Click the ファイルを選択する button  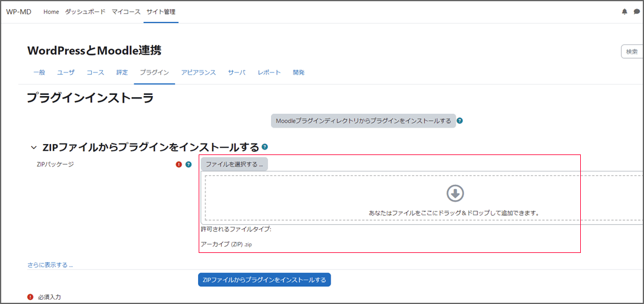[x=234, y=164]
